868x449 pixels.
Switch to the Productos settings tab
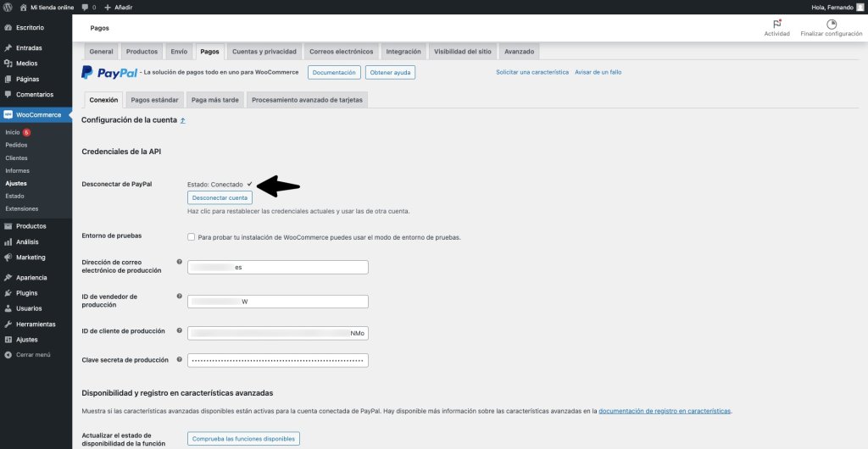pos(142,52)
